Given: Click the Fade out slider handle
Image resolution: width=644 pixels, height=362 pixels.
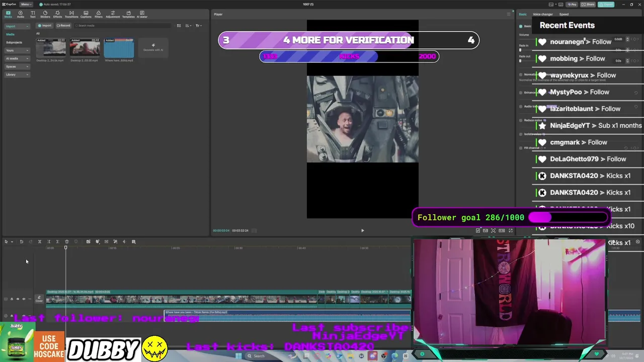Looking at the screenshot, I should (520, 61).
